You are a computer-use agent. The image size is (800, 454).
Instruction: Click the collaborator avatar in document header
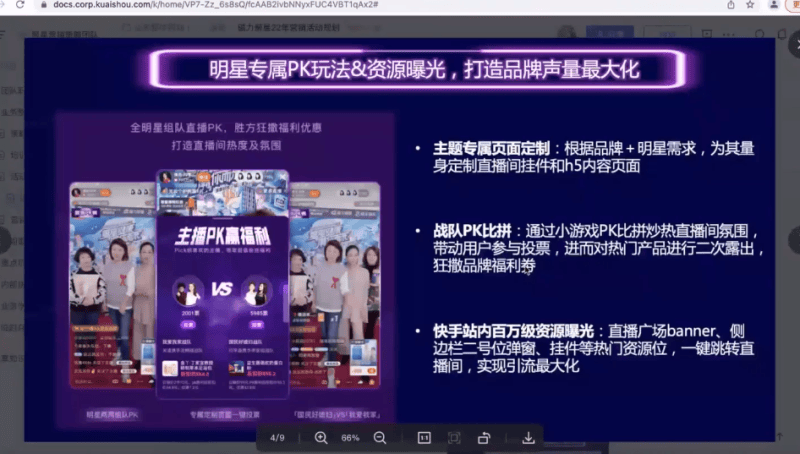point(566,33)
